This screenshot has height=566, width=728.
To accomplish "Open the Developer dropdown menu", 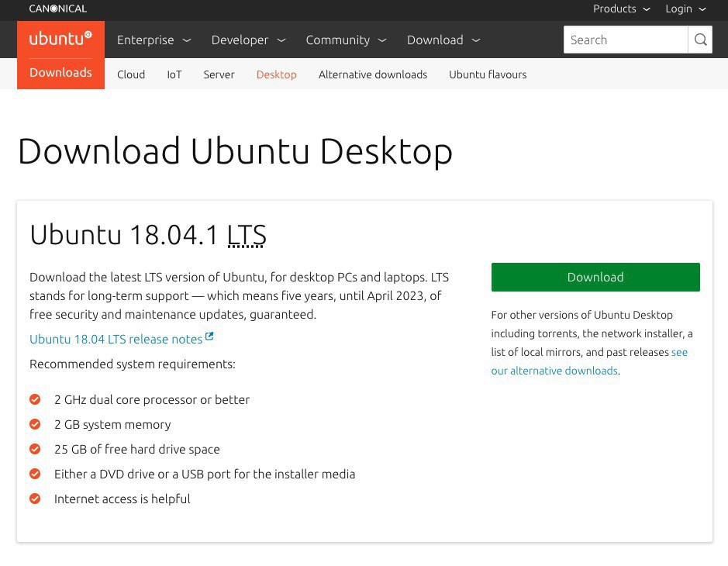I will point(248,40).
